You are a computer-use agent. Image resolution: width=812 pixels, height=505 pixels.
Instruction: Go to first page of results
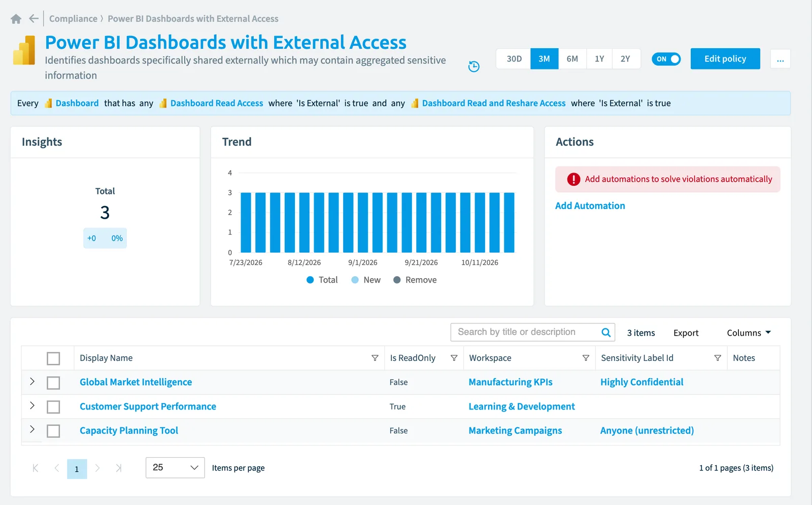tap(36, 468)
